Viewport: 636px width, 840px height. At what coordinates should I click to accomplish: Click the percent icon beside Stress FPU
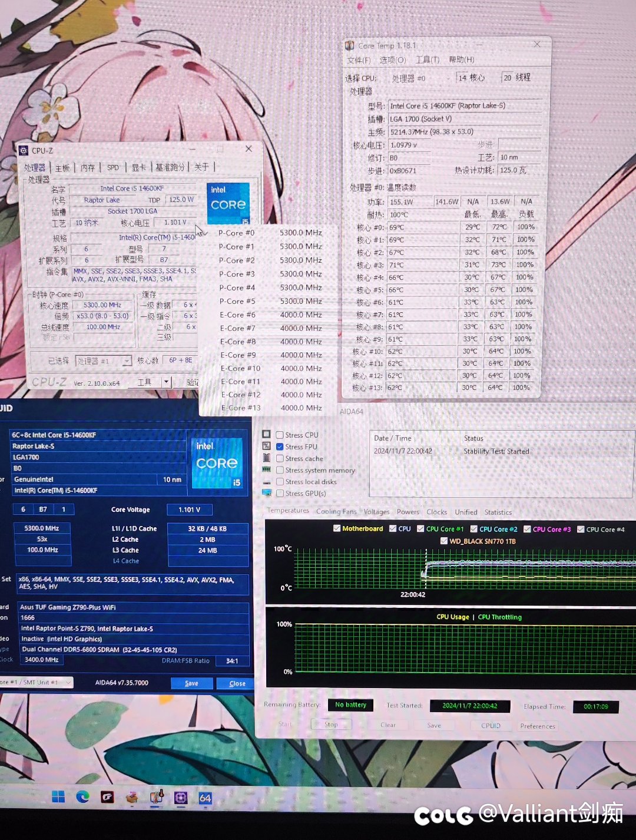coord(266,446)
